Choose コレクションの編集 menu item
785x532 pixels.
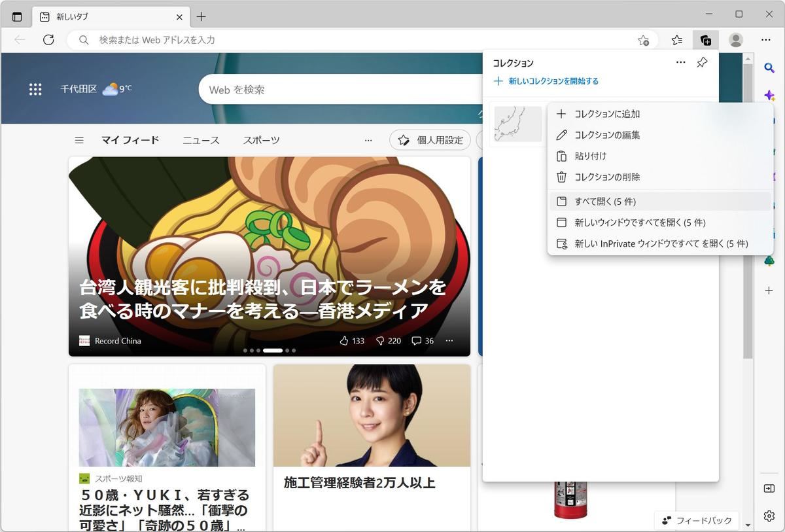[x=660, y=135]
